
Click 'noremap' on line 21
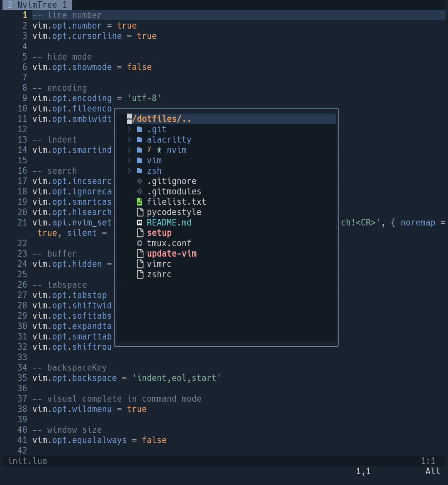(x=418, y=223)
